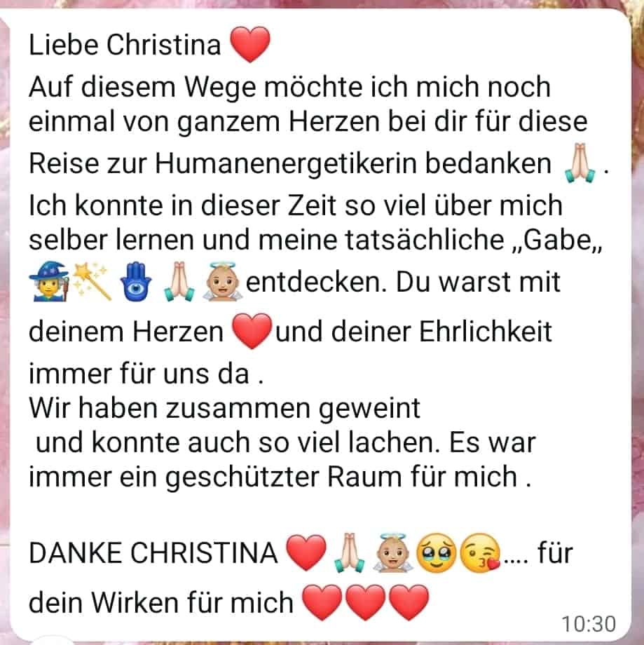Click the magic wand emoji
Image resolution: width=644 pixels, height=645 pixels.
tap(92, 281)
